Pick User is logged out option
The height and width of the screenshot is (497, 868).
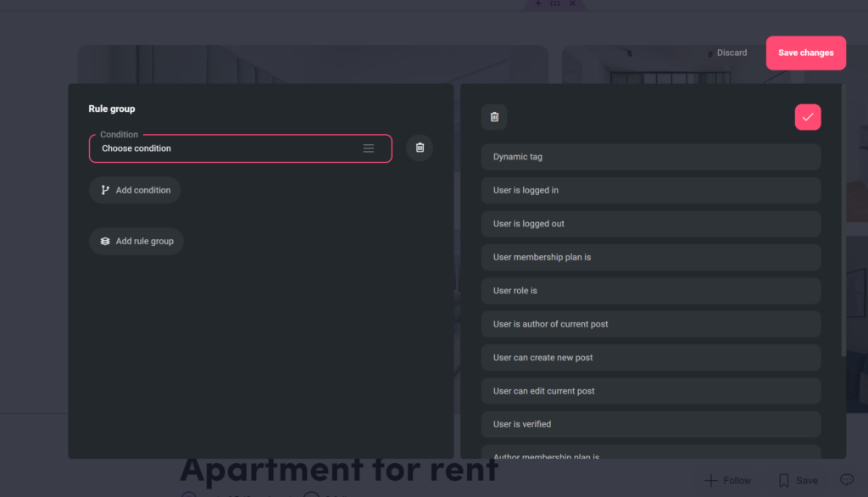[x=650, y=224]
